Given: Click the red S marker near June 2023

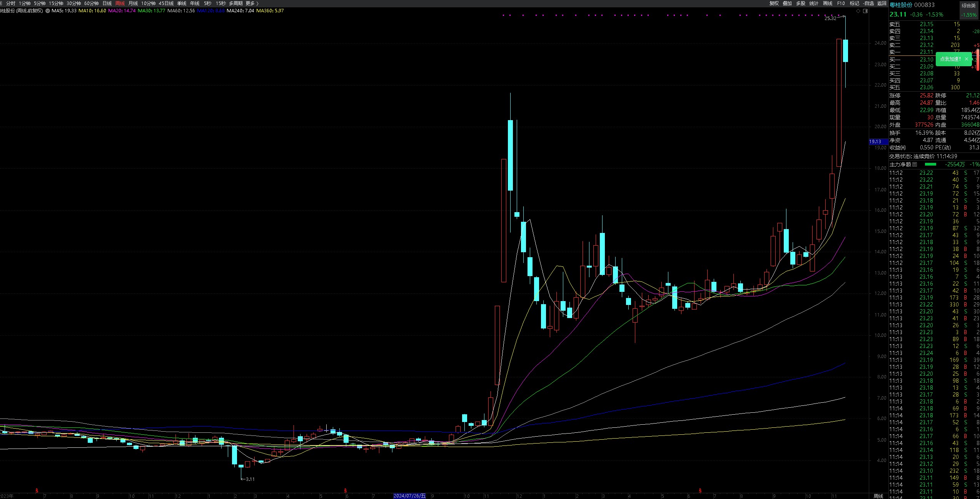Looking at the screenshot, I should pos(37,491).
